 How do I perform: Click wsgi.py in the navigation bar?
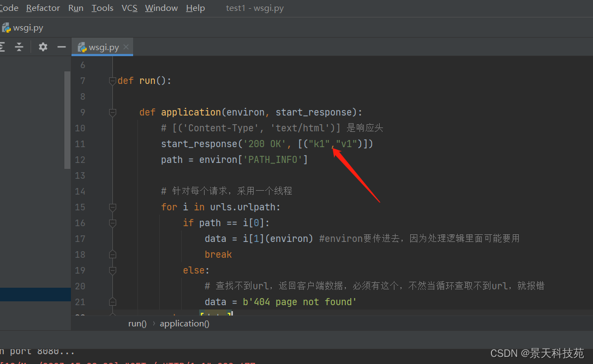pos(28,28)
